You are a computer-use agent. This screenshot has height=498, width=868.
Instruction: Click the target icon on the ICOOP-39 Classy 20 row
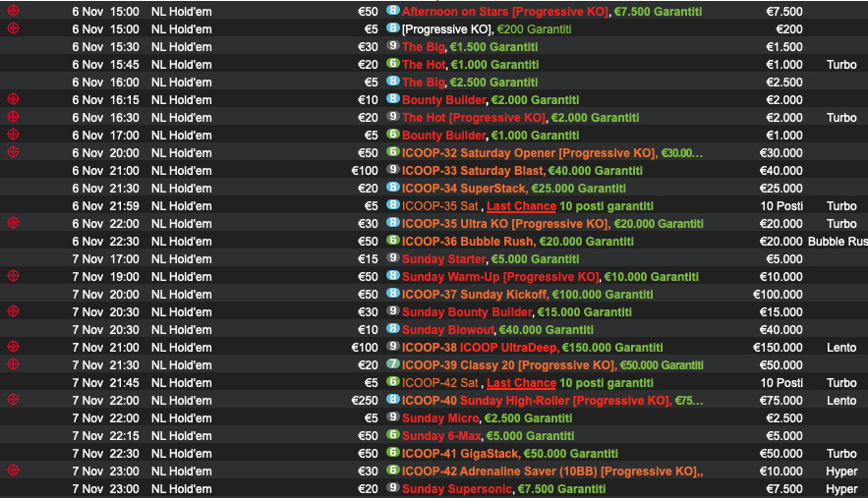click(14, 364)
